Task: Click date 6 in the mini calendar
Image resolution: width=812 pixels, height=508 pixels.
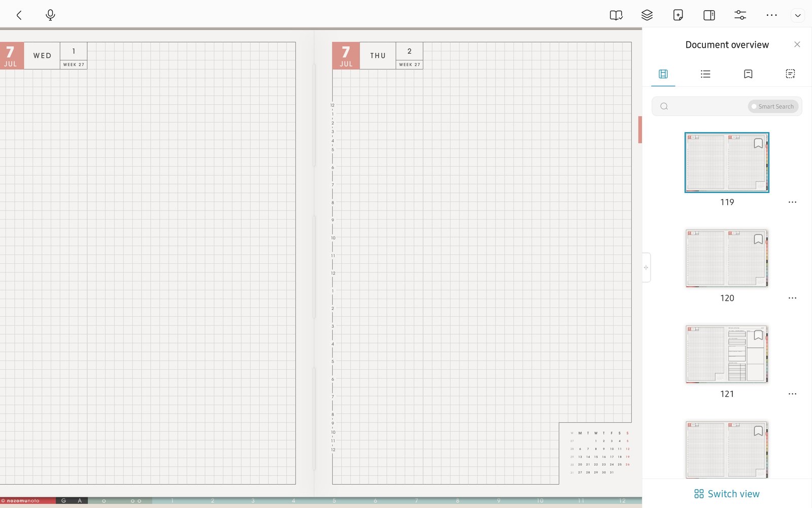Action: (x=580, y=449)
